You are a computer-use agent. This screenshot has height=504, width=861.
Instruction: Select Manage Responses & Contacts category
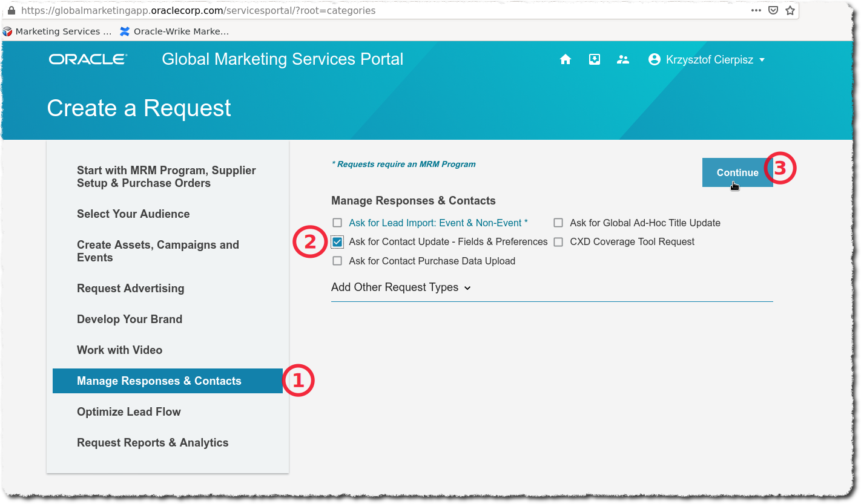168,381
